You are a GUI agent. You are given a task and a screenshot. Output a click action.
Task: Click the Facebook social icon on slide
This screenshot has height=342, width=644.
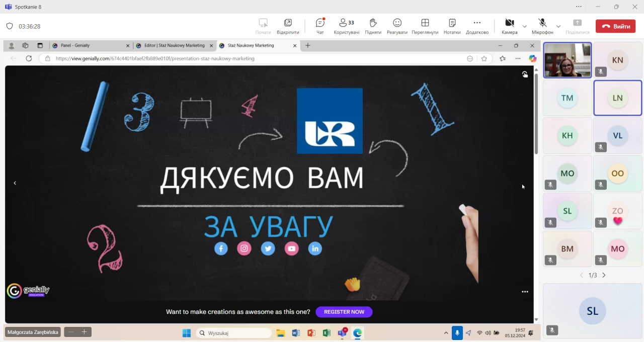[221, 248]
